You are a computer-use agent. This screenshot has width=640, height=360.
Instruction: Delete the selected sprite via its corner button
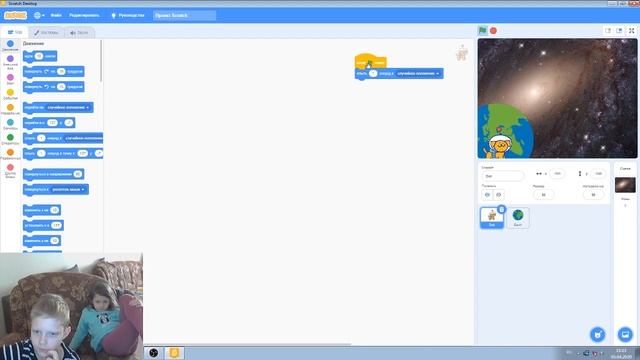[502, 209]
